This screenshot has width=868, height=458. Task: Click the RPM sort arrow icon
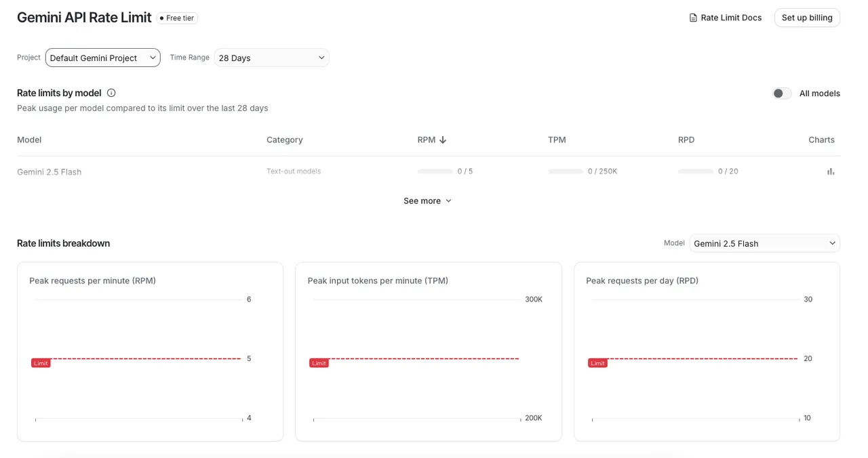coord(443,140)
